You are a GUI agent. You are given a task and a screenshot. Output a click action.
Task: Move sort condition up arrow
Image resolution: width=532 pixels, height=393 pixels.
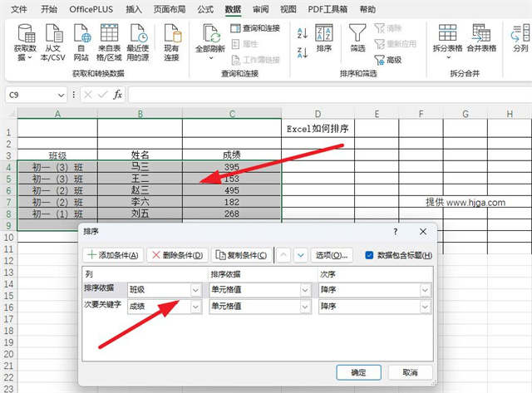click(x=283, y=255)
